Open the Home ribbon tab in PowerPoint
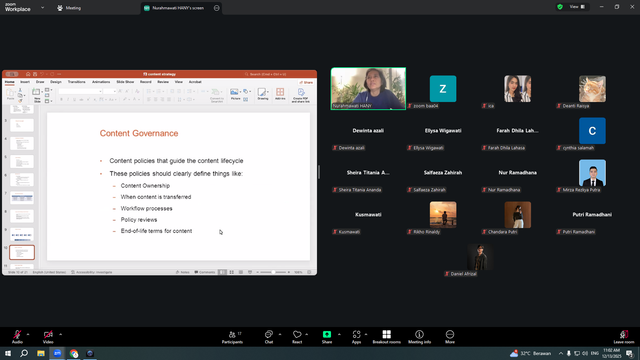The width and height of the screenshot is (640, 360). point(9,82)
